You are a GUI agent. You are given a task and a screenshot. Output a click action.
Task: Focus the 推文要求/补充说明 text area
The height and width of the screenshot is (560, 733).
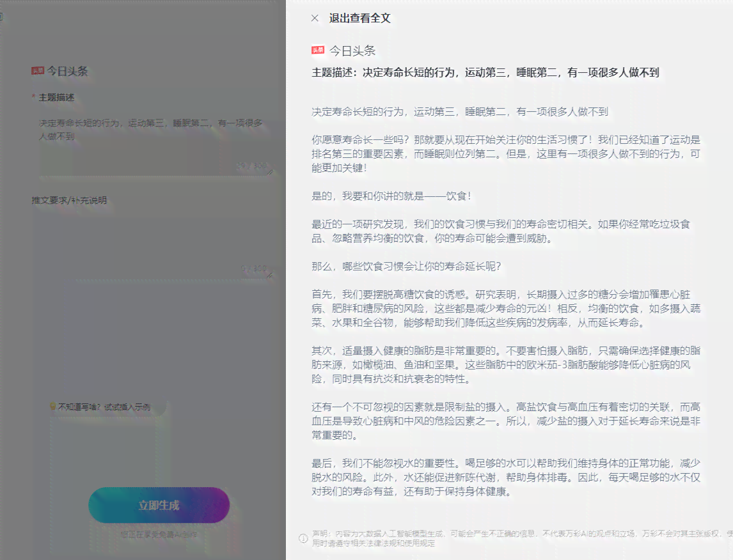tap(152, 246)
